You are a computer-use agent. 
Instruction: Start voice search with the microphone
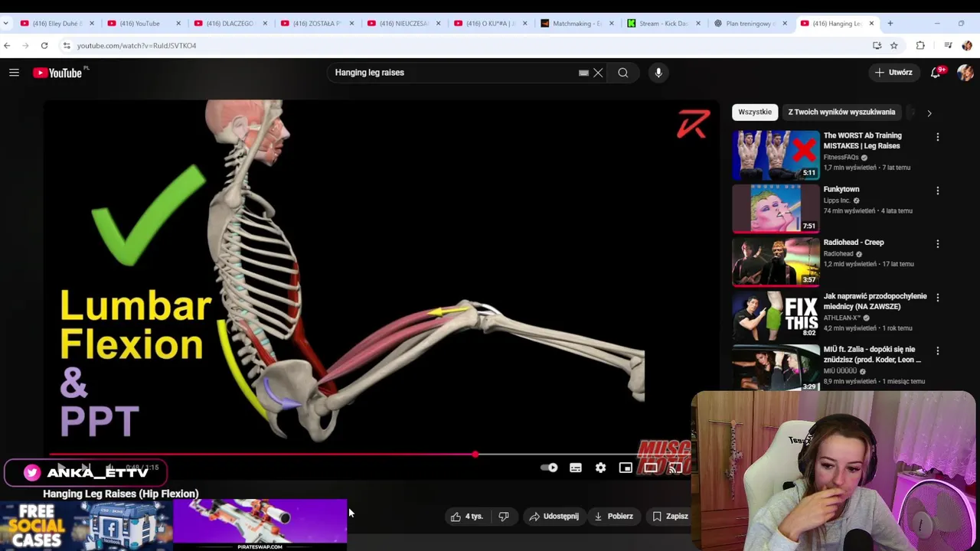pyautogui.click(x=658, y=73)
